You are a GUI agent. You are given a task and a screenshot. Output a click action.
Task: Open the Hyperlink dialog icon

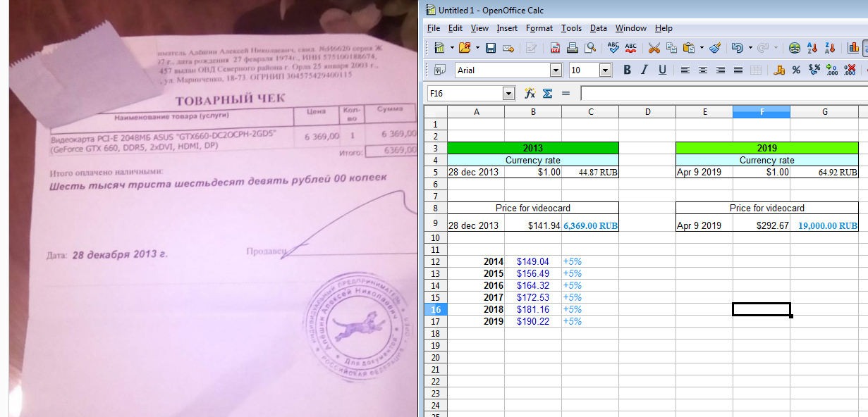(x=795, y=49)
